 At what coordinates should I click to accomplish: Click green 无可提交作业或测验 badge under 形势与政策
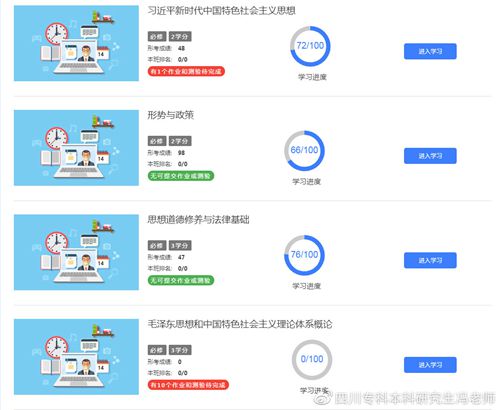click(181, 176)
